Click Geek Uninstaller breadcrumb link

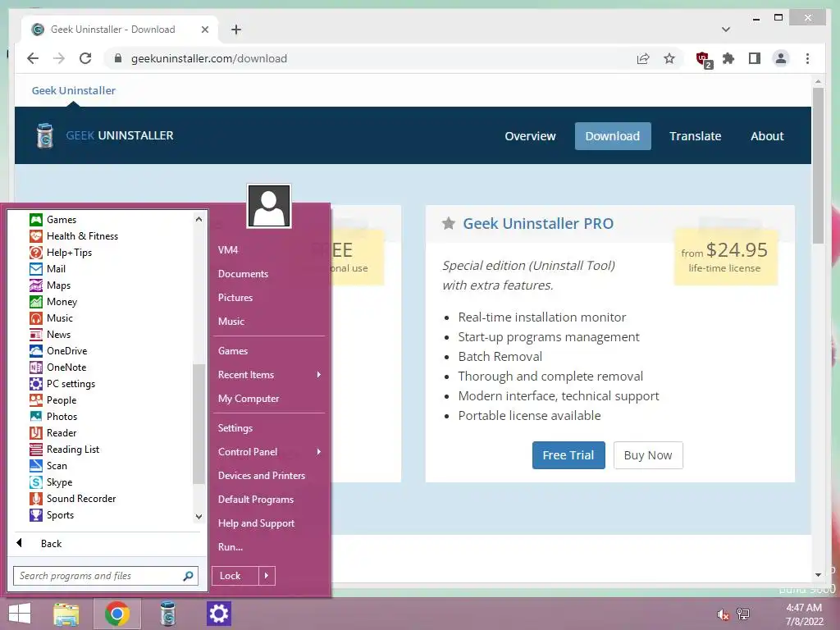(73, 90)
